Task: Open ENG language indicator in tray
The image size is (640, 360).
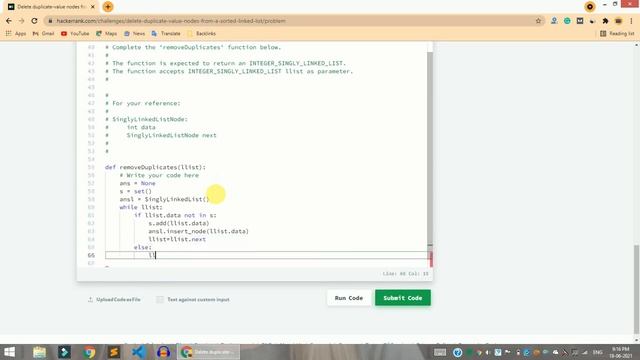Action: click(x=598, y=352)
